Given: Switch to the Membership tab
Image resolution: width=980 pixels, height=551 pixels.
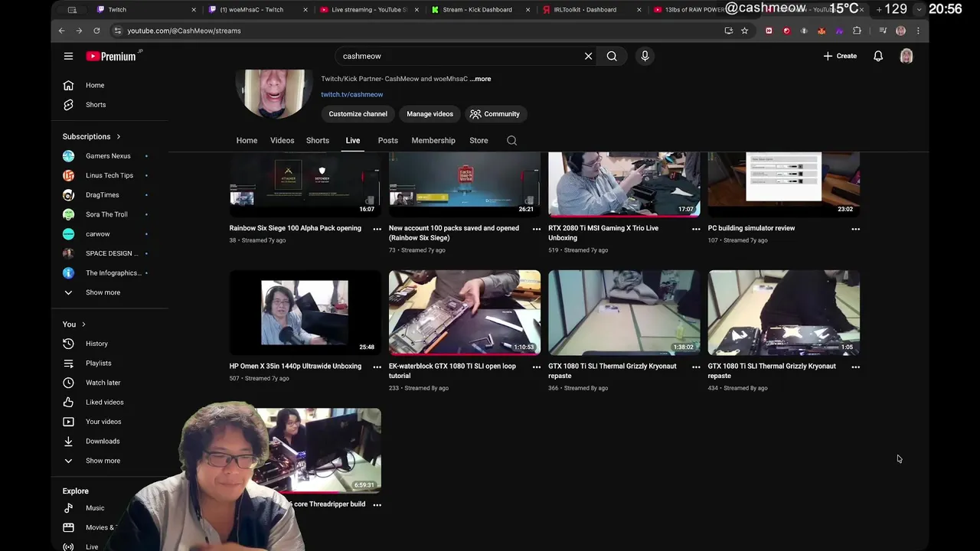Looking at the screenshot, I should 433,141.
